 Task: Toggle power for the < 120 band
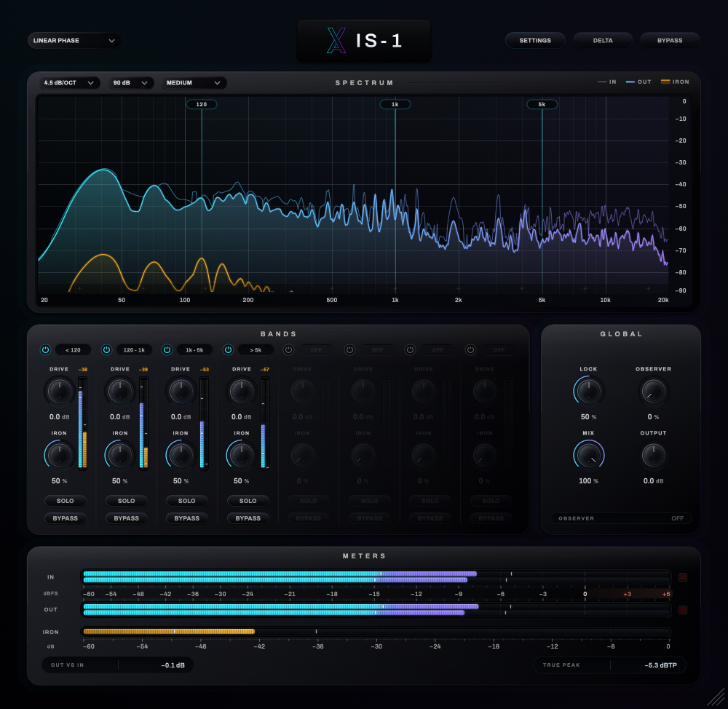(45, 349)
